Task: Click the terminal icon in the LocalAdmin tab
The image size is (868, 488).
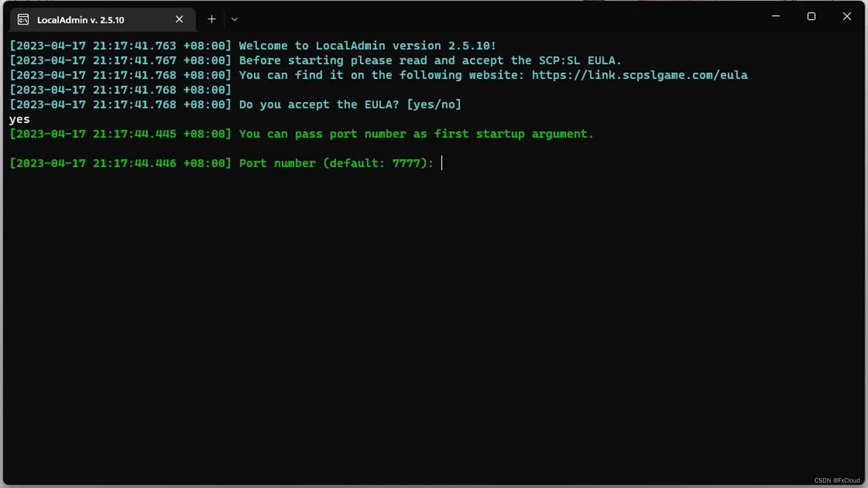Action: pos(23,20)
